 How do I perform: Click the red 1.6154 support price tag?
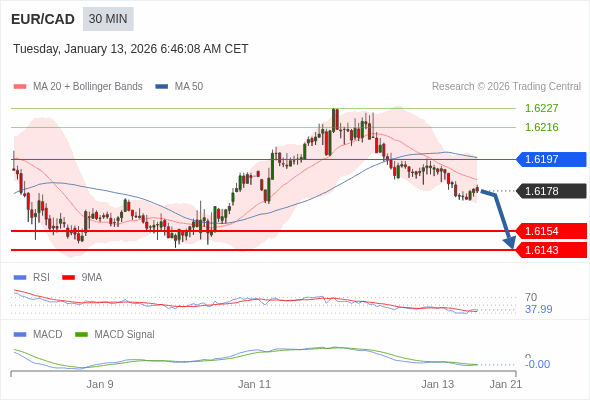[x=551, y=231]
